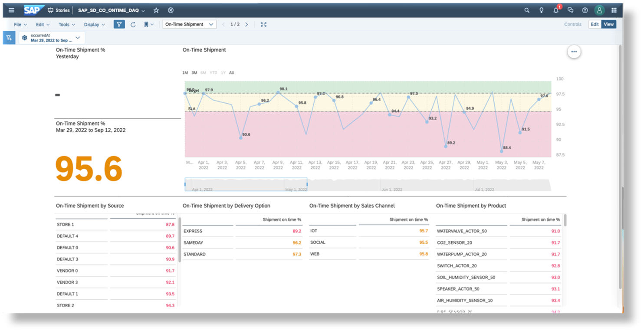This screenshot has width=644, height=334.
Task: Select STANDARD delivery option row
Action: point(242,254)
